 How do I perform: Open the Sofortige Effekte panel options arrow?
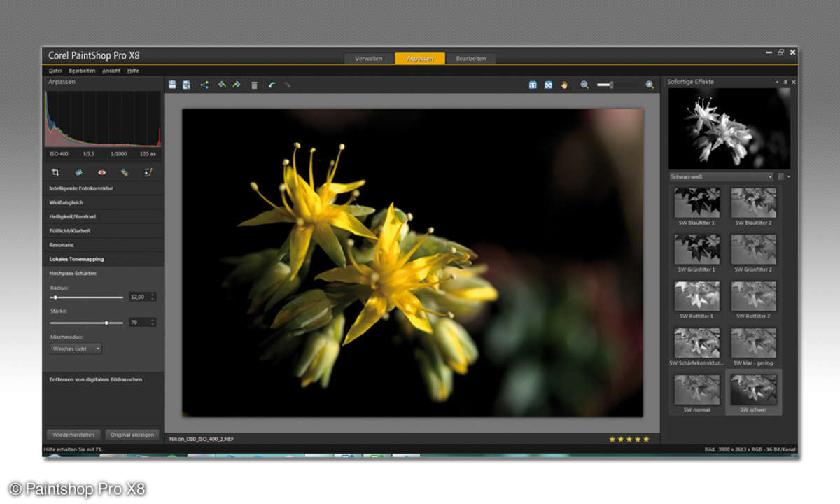(777, 82)
